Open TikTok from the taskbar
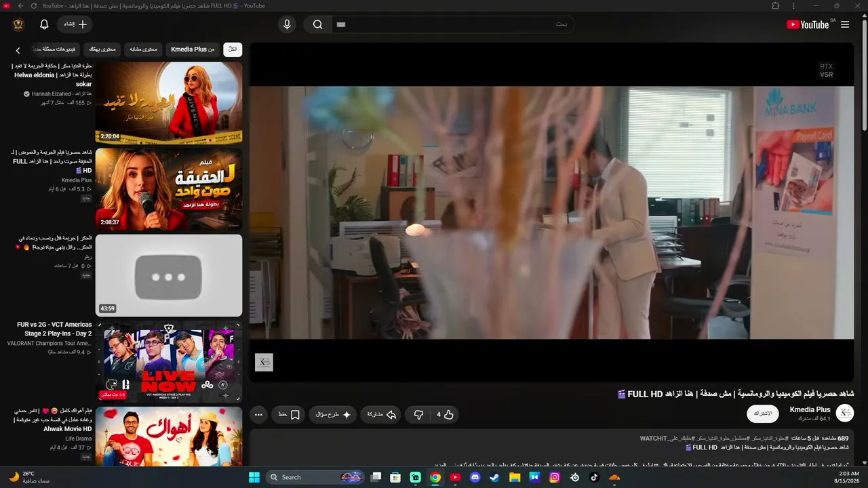This screenshot has width=868, height=488. pyautogui.click(x=595, y=477)
